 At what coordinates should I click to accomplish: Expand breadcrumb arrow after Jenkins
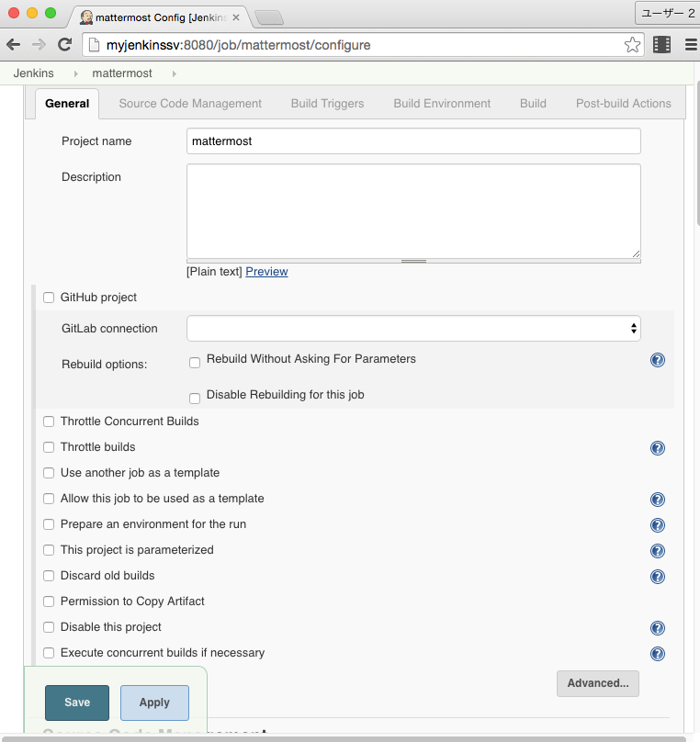[75, 73]
